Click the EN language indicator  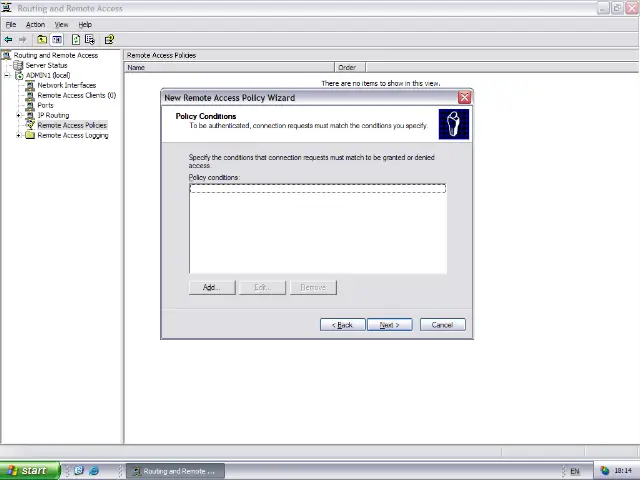click(575, 471)
